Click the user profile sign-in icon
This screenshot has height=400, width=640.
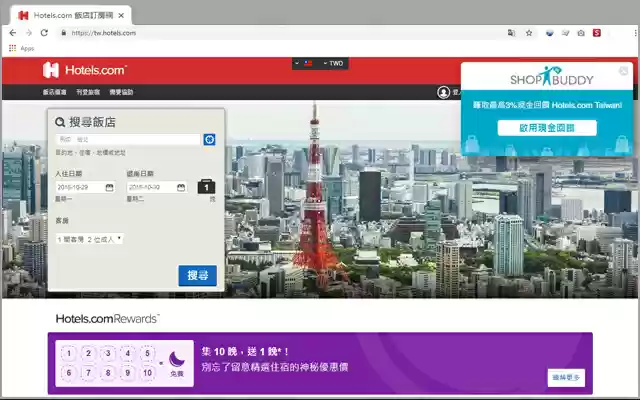[x=443, y=92]
